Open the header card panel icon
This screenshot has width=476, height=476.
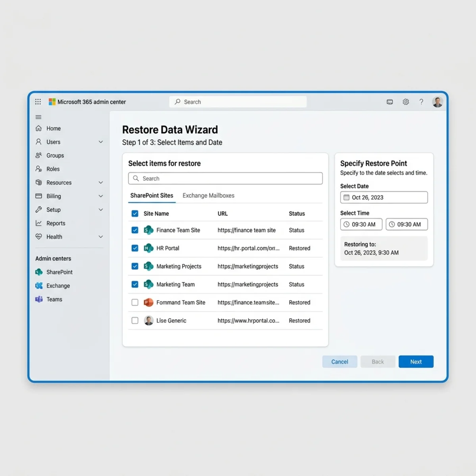click(x=390, y=102)
